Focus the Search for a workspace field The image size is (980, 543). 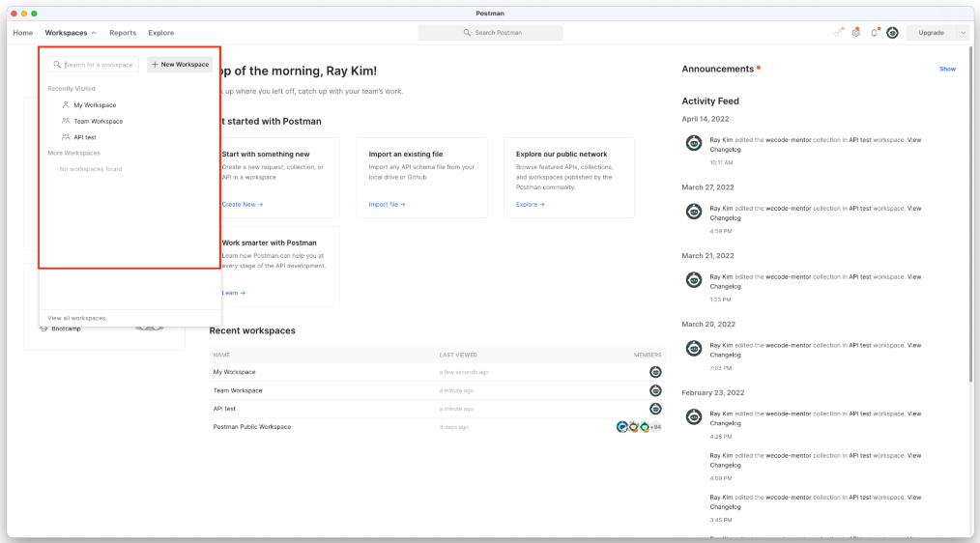(93, 65)
